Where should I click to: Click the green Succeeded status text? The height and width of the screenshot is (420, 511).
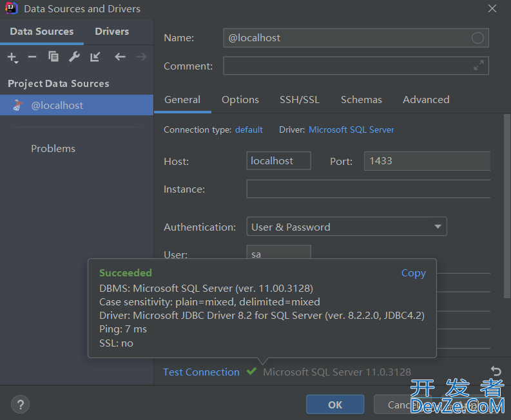tap(126, 272)
